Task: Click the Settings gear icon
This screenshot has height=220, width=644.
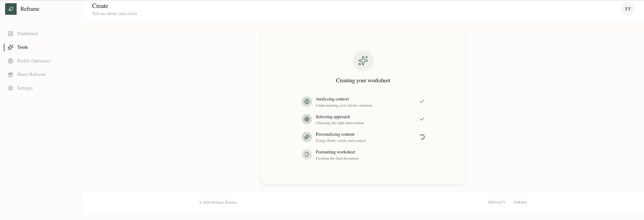Action: [10, 88]
